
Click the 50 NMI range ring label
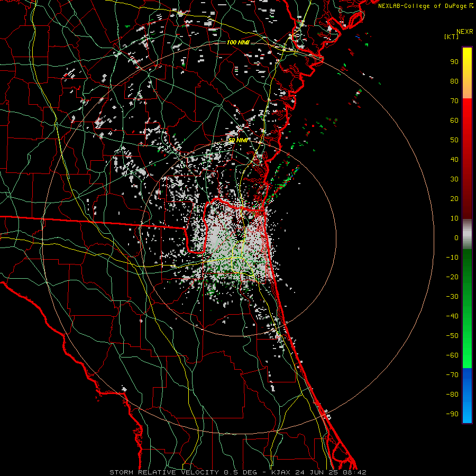pyautogui.click(x=237, y=140)
